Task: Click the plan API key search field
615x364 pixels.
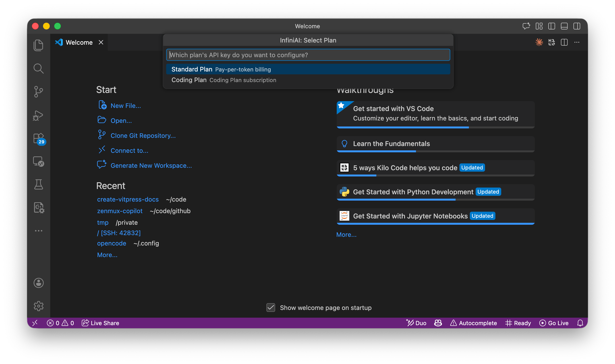Action: pyautogui.click(x=308, y=55)
